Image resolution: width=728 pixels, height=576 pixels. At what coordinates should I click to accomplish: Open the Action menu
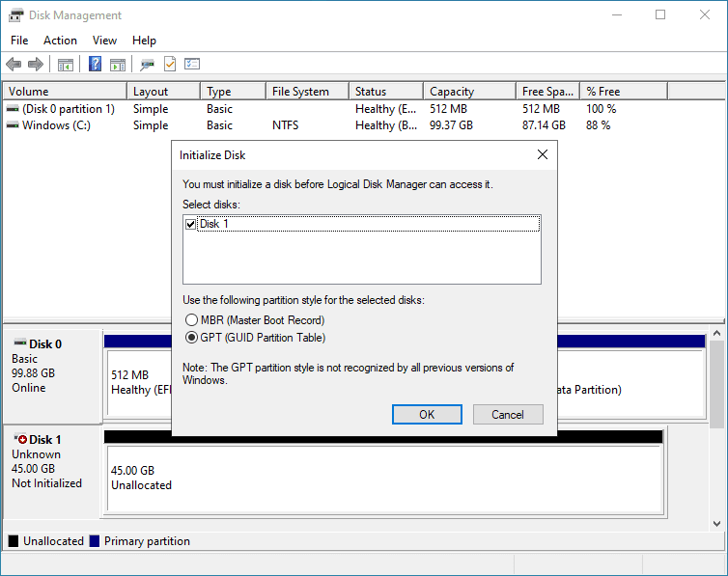tap(61, 41)
